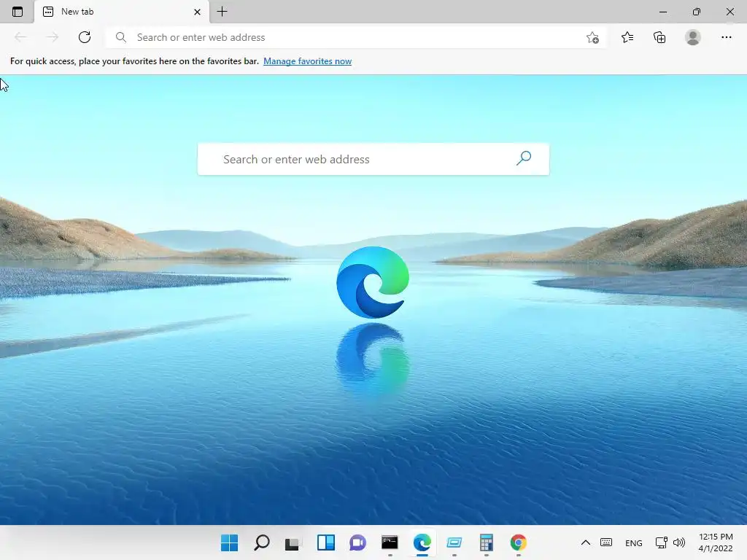Viewport: 747px width, 560px height.
Task: Open the Widgets panel on taskbar
Action: pos(326,542)
